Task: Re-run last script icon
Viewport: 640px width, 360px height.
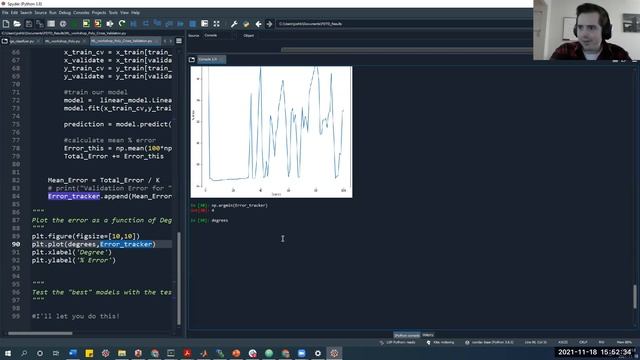Action: tap(122, 24)
